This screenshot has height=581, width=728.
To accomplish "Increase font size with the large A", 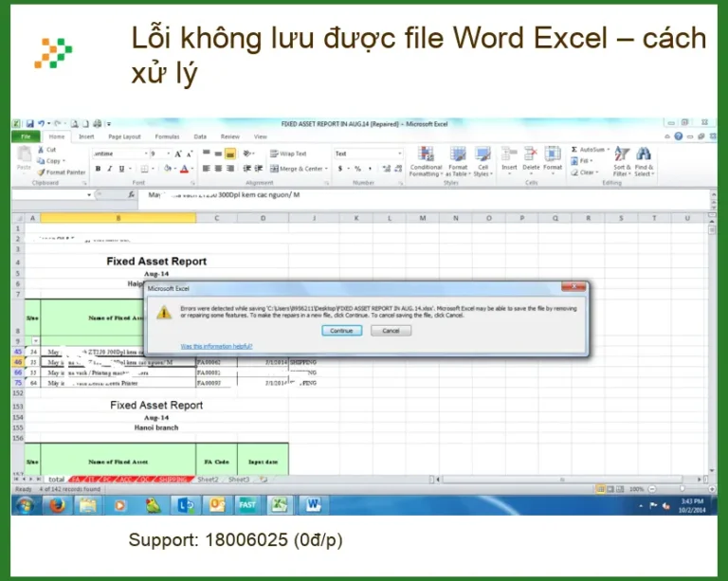I will click(x=178, y=154).
